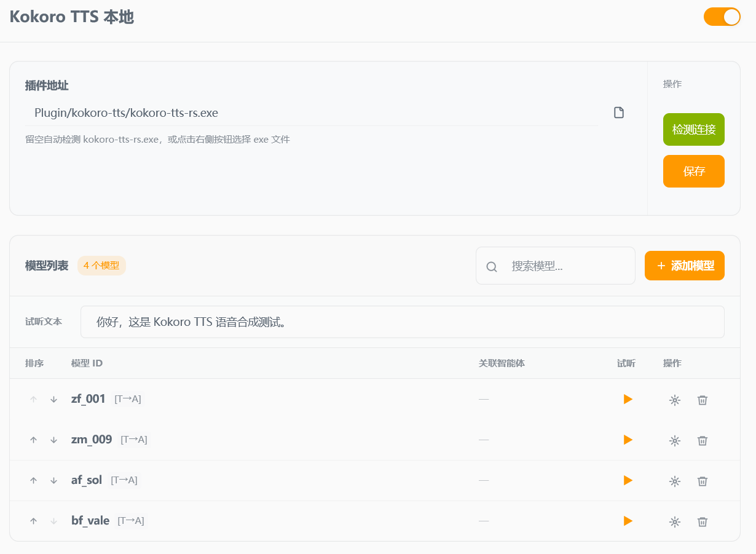Click the bf_vale model ID text
This screenshot has width=756, height=554.
tap(90, 521)
